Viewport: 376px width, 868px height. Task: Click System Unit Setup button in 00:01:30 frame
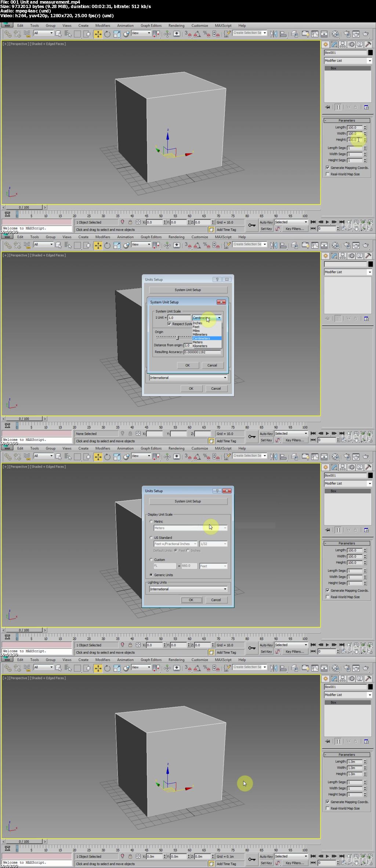188,501
